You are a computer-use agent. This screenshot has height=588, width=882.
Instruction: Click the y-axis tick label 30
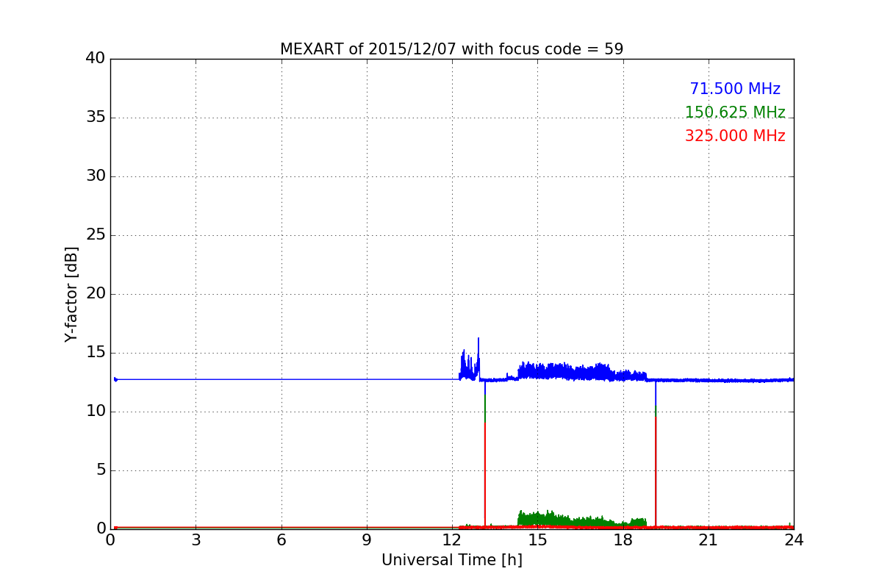click(x=95, y=176)
